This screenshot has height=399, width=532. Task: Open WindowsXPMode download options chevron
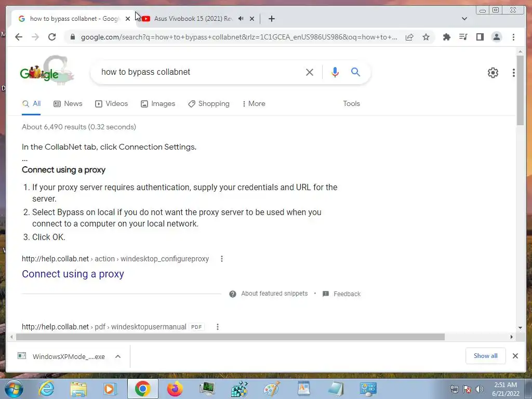pyautogui.click(x=118, y=356)
